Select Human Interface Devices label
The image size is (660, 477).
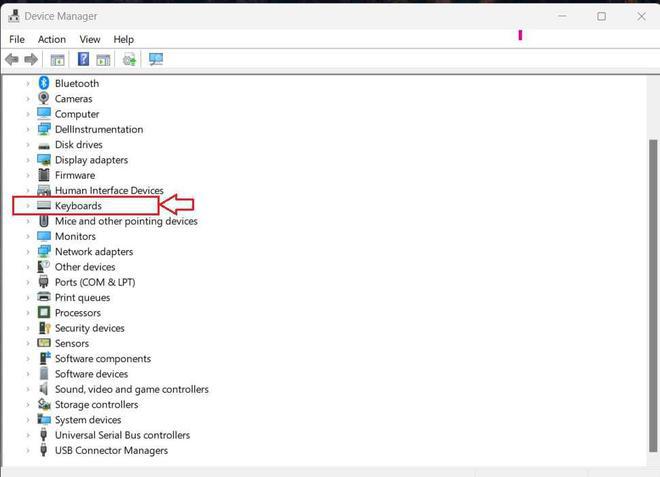pyautogui.click(x=109, y=190)
